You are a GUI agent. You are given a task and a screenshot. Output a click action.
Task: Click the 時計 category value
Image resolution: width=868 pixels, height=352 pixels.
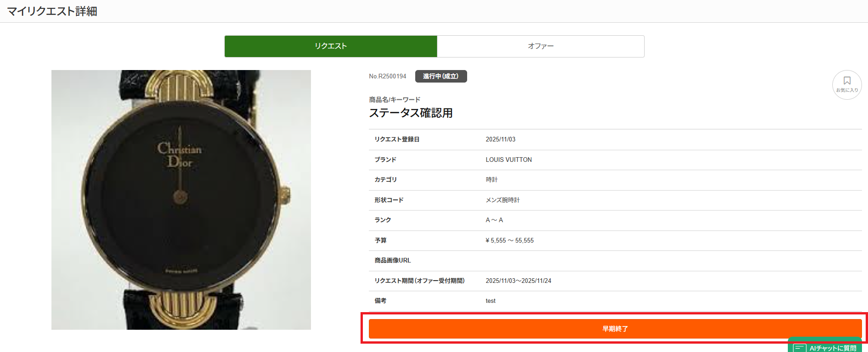491,179
